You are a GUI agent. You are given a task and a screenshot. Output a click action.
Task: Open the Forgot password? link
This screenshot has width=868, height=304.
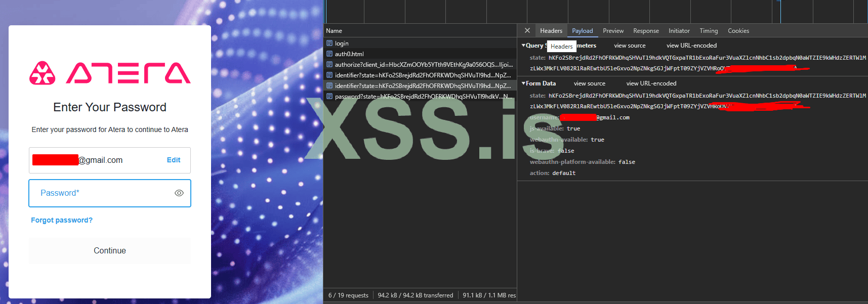62,220
